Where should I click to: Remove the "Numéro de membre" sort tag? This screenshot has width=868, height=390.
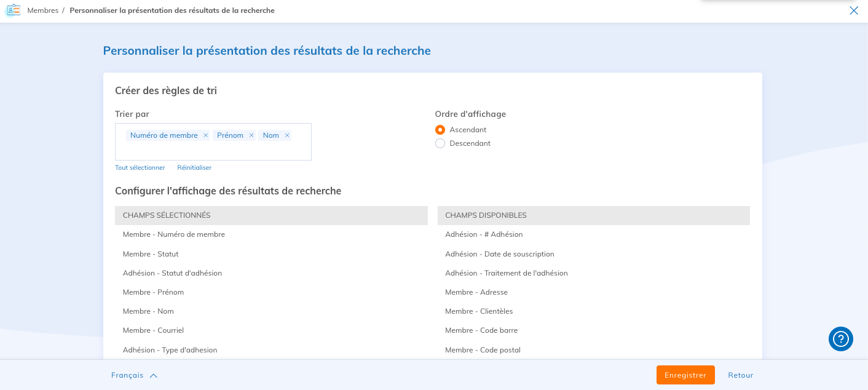205,135
